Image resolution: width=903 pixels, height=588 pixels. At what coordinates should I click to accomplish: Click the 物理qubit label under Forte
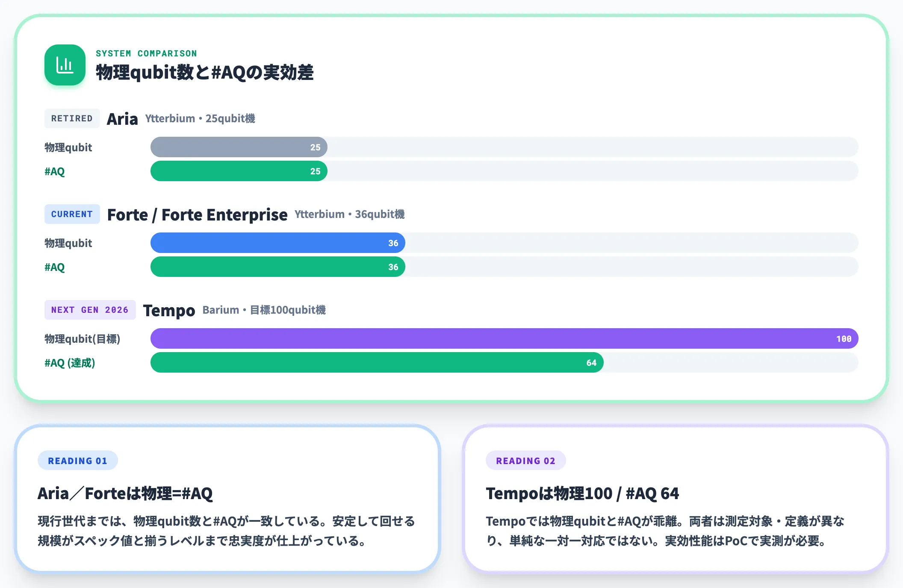(68, 243)
